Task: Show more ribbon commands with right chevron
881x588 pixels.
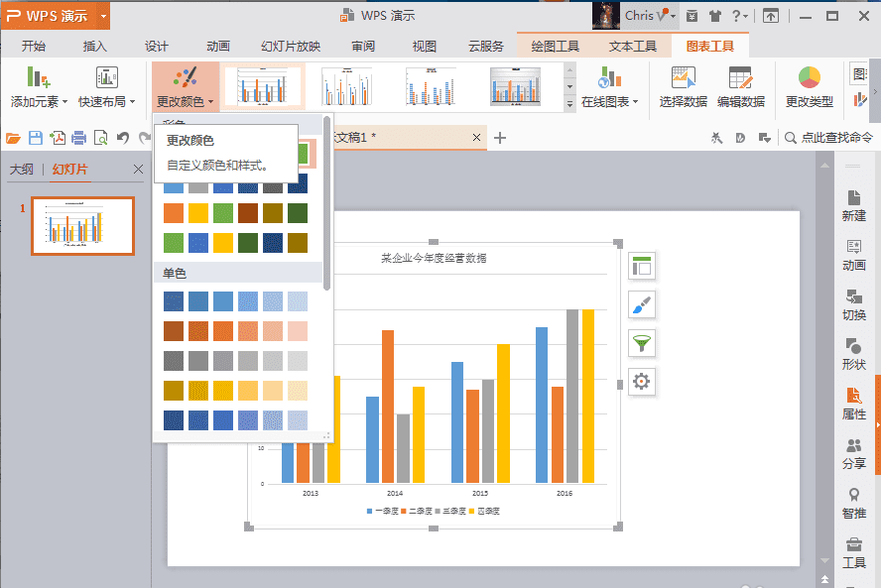Action: click(x=875, y=91)
